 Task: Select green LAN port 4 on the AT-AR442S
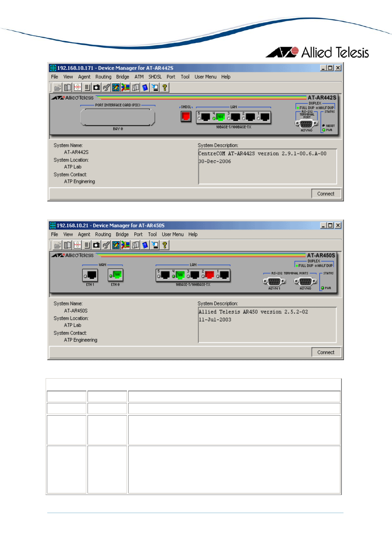click(220, 117)
